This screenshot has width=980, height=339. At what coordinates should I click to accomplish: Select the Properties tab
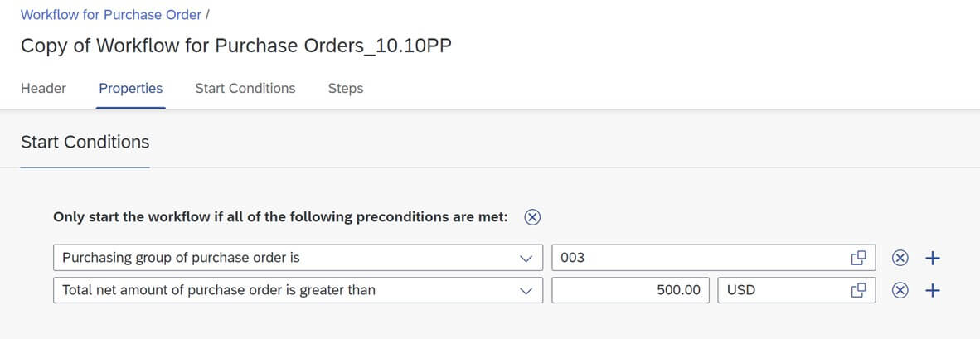[131, 88]
